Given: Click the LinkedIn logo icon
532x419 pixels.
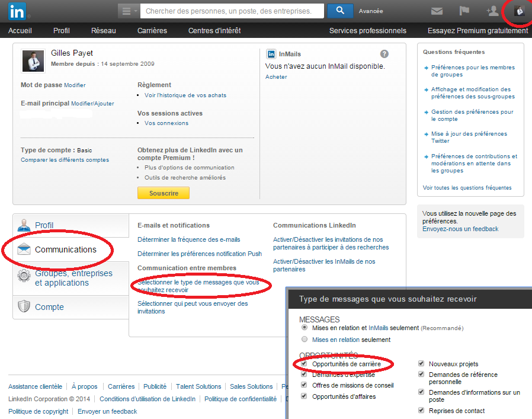Looking at the screenshot, I should pyautogui.click(x=17, y=11).
